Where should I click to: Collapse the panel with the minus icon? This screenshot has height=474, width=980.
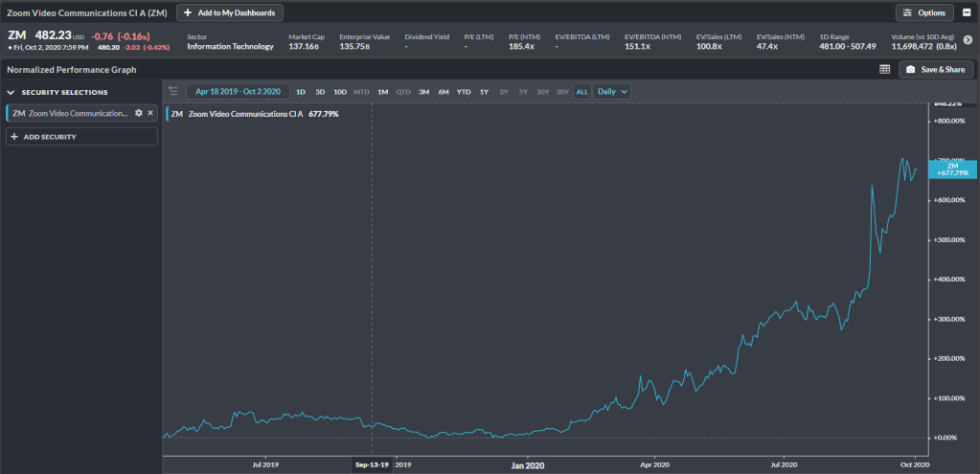[x=966, y=12]
